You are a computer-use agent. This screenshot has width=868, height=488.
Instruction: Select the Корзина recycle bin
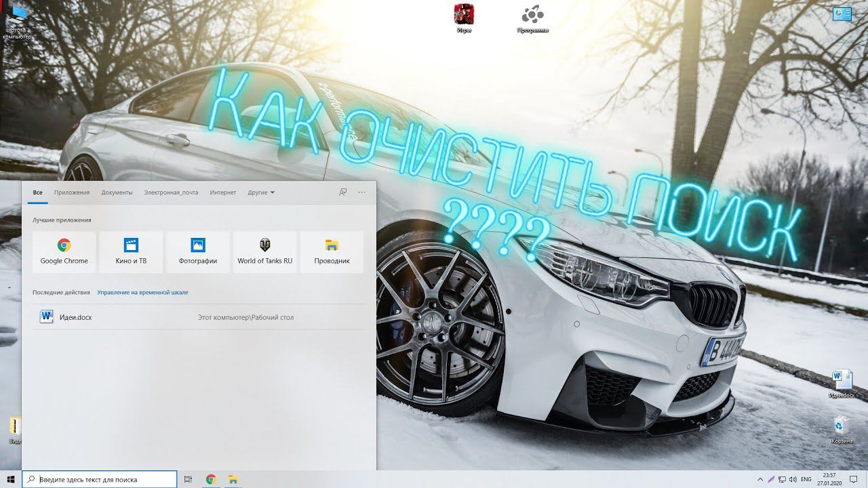tap(842, 430)
